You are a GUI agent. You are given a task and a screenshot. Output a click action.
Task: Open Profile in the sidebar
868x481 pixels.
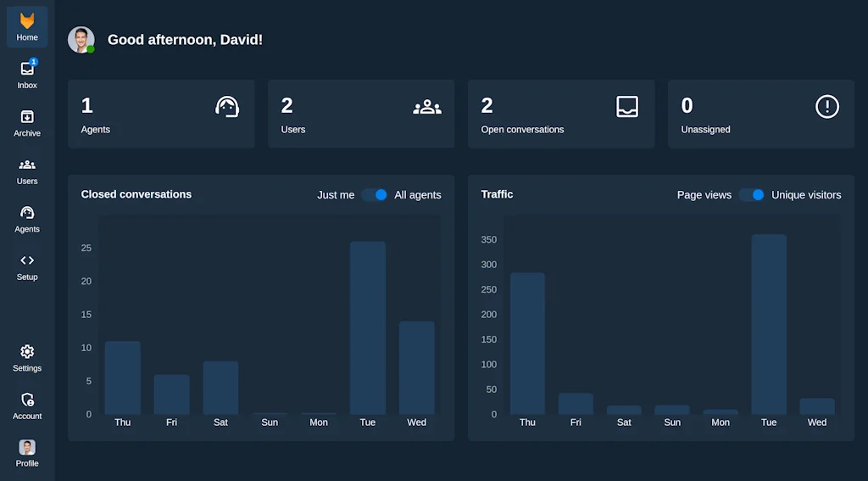click(27, 452)
